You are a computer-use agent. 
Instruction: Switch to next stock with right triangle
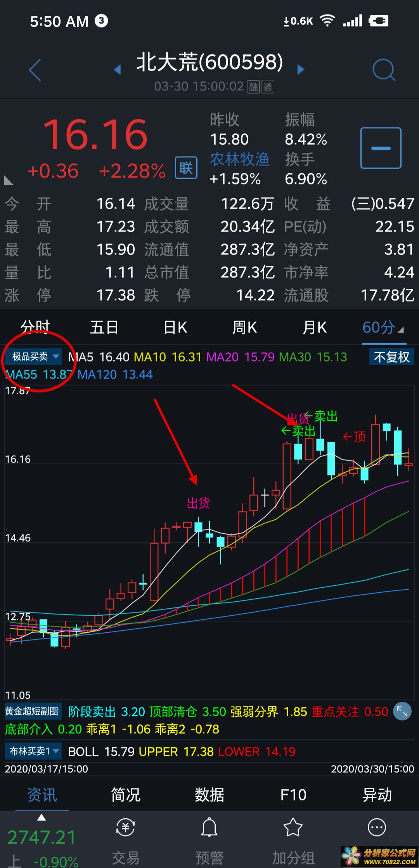(301, 70)
